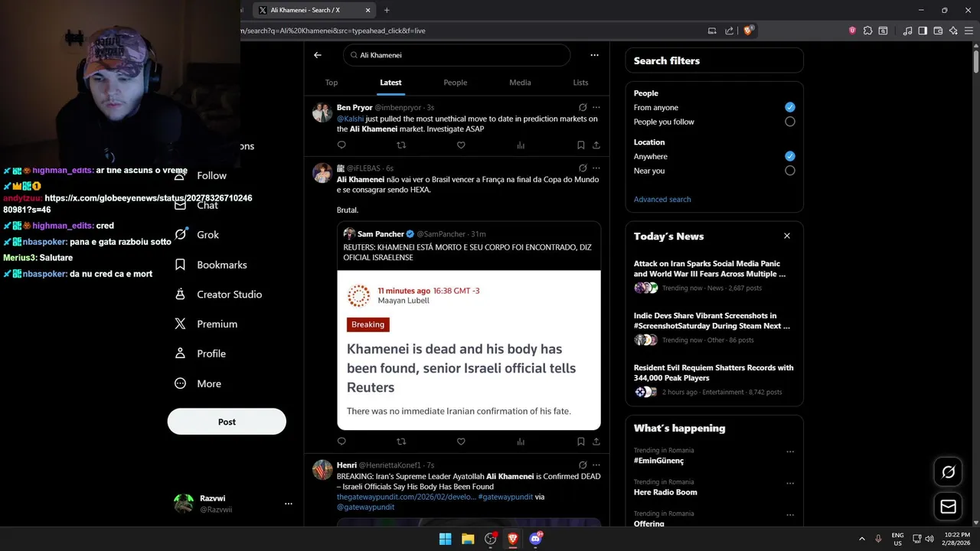The height and width of the screenshot is (551, 980).
Task: Open Indie Devs ScreenshotSaturday news story
Action: (714, 328)
